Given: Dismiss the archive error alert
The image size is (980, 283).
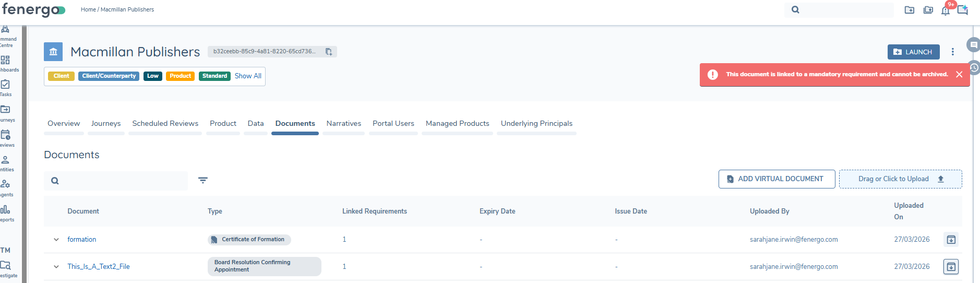Looking at the screenshot, I should pos(959,74).
